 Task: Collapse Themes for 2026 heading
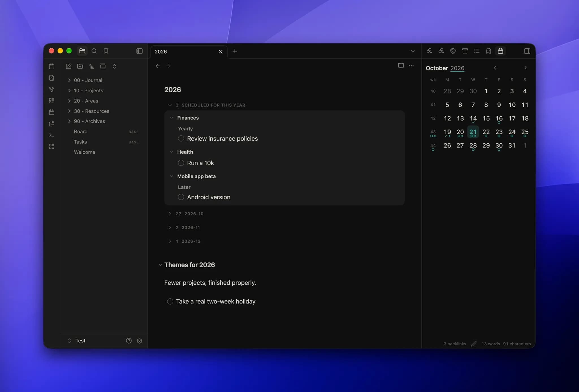[160, 265]
